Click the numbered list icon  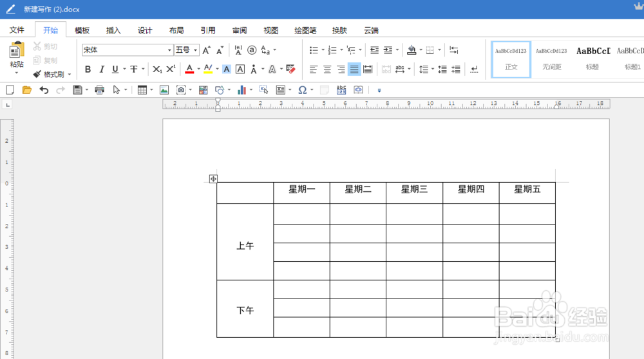pyautogui.click(x=332, y=50)
